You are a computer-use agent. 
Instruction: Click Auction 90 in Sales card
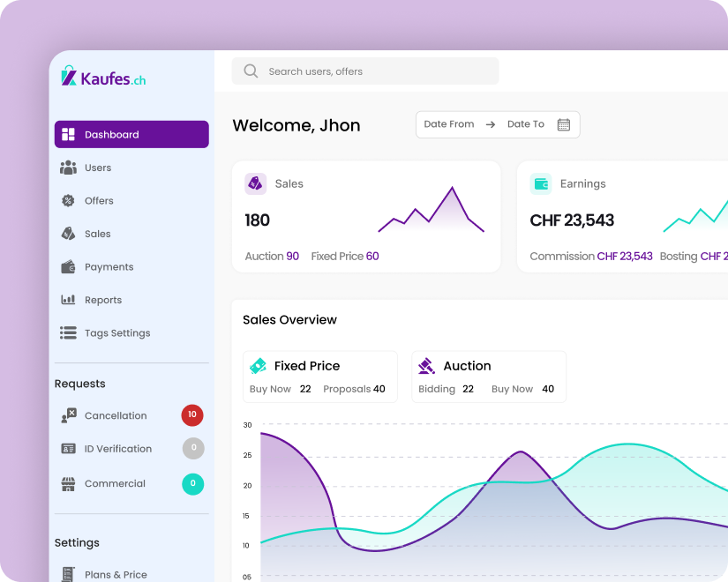click(272, 257)
